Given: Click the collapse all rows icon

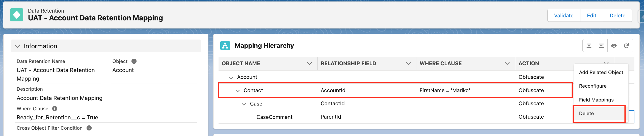Looking at the screenshot, I should pos(601,46).
